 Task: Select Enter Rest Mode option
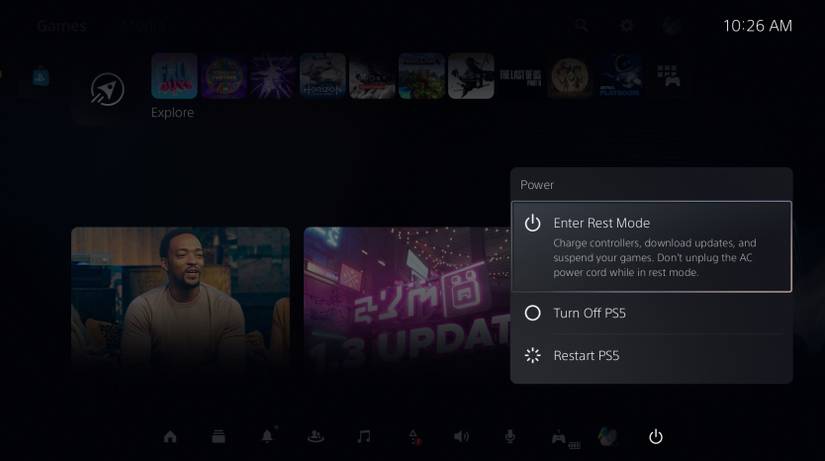pos(650,246)
